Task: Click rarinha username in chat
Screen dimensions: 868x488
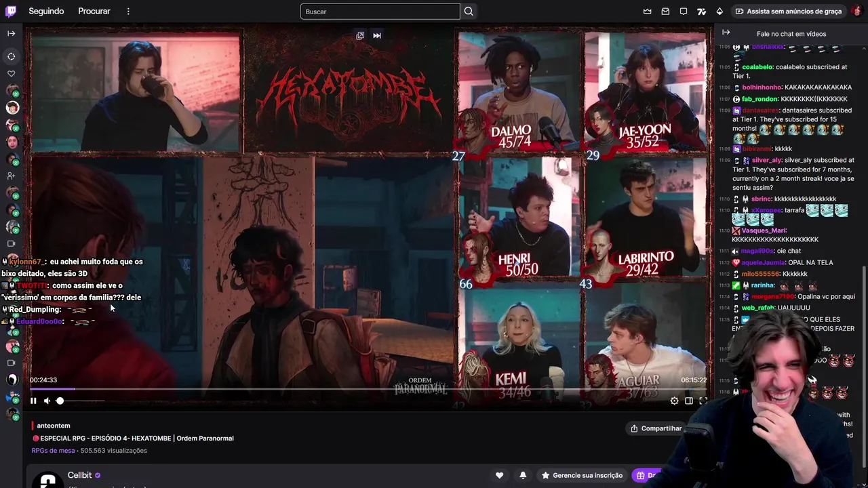Action: (x=763, y=286)
